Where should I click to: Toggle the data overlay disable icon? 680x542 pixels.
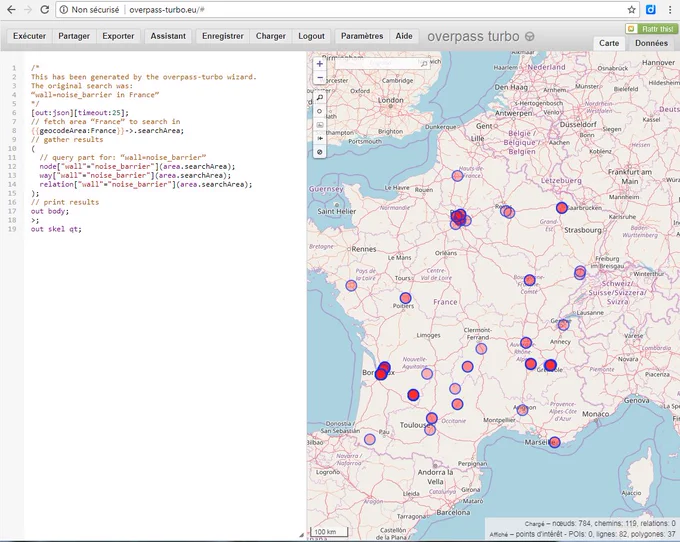pyautogui.click(x=320, y=152)
